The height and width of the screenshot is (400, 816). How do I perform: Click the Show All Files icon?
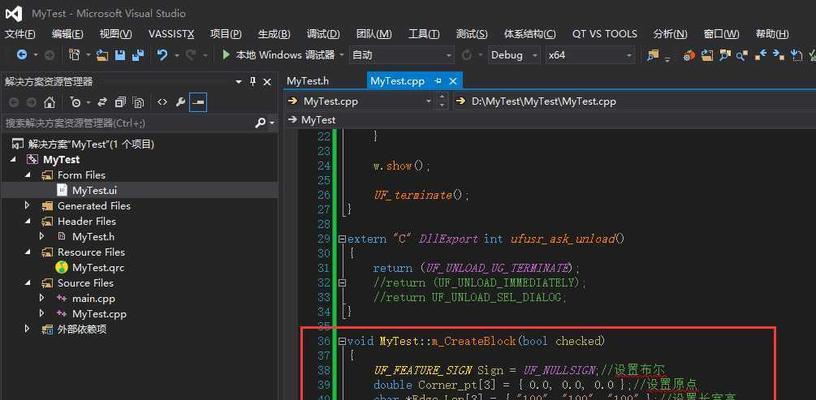(138, 102)
